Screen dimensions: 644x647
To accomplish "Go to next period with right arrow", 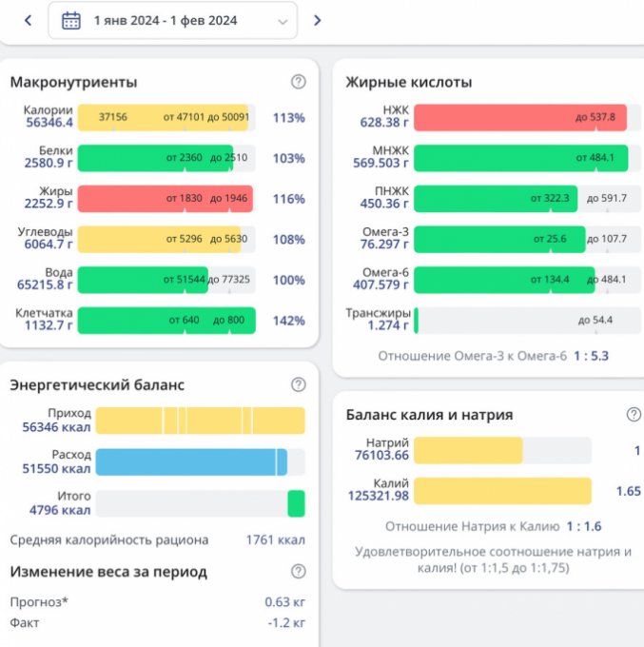I will click(x=318, y=20).
